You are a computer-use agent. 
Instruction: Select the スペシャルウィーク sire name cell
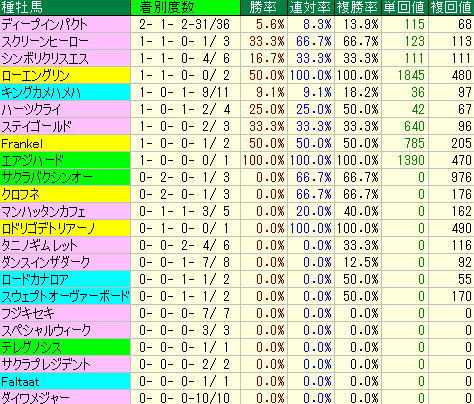coord(65,330)
